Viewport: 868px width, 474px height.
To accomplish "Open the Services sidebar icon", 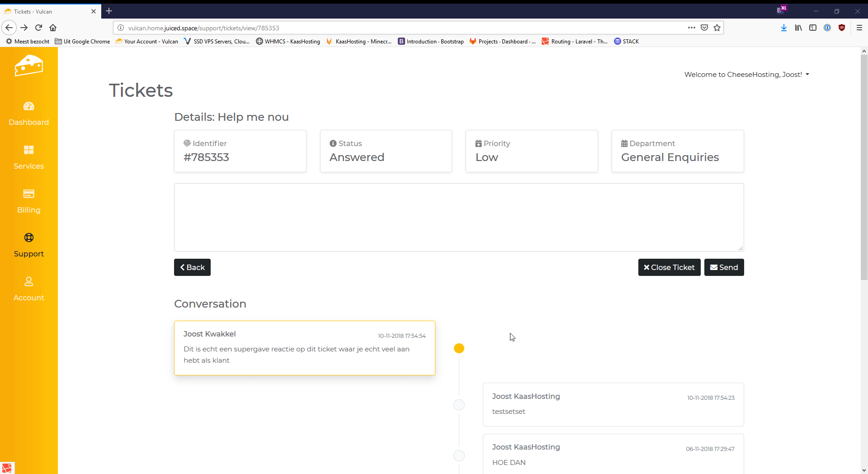I will (x=28, y=150).
